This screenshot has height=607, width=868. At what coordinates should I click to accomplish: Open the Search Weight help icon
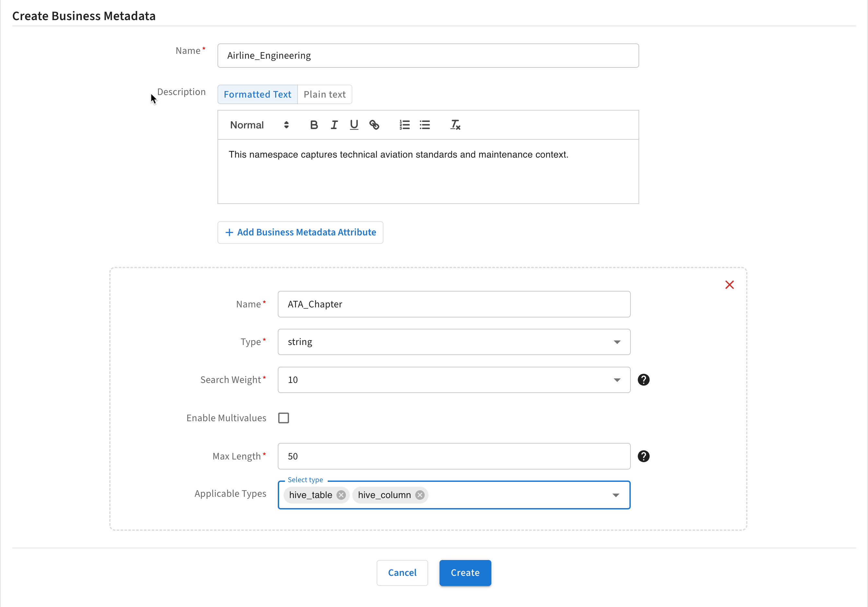643,380
